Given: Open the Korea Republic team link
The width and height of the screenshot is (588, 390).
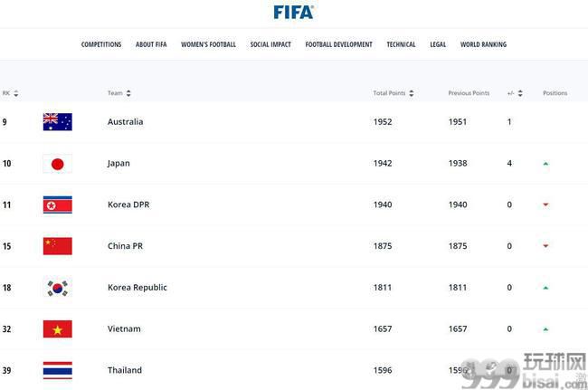Looking at the screenshot, I should pyautogui.click(x=138, y=288).
